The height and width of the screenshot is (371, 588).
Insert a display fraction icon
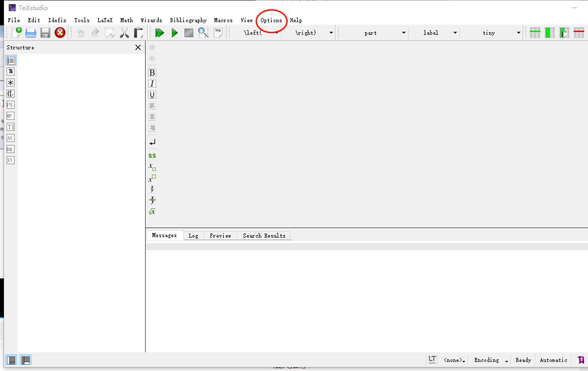[152, 200]
